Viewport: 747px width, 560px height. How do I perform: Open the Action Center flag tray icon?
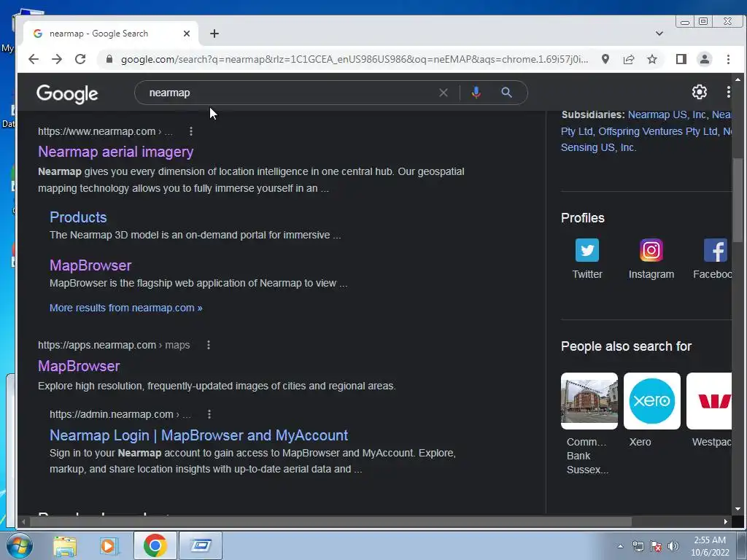656,546
